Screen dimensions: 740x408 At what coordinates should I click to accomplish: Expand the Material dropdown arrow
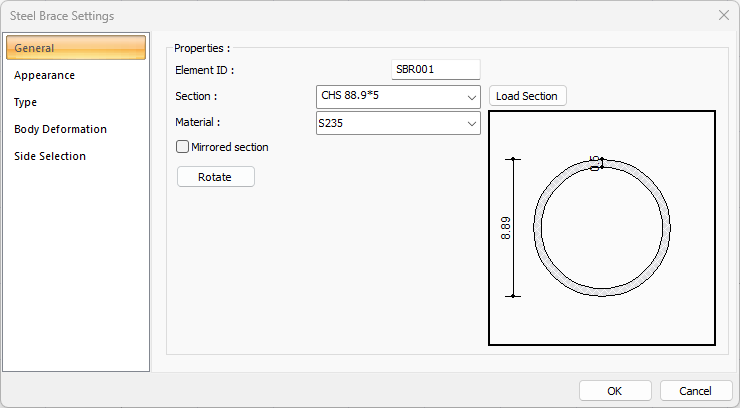471,123
